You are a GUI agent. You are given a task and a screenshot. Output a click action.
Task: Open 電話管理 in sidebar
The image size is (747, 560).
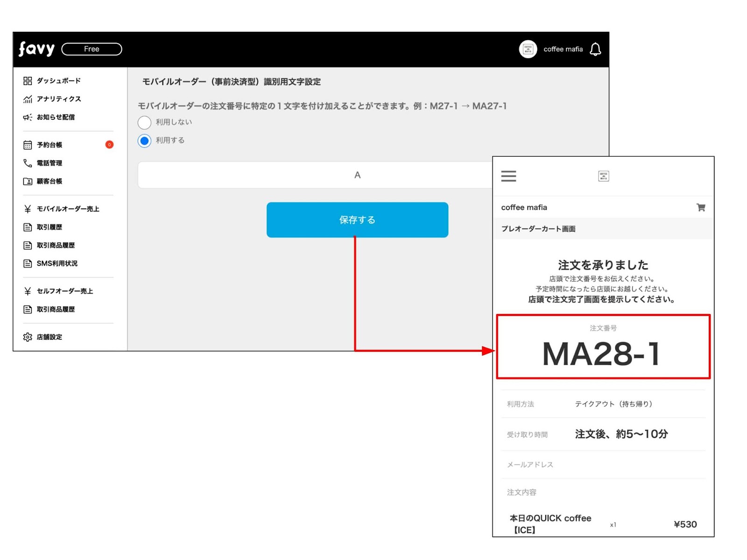click(x=49, y=163)
